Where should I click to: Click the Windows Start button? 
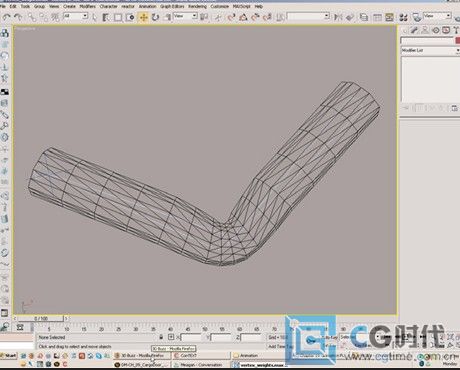[9, 356]
